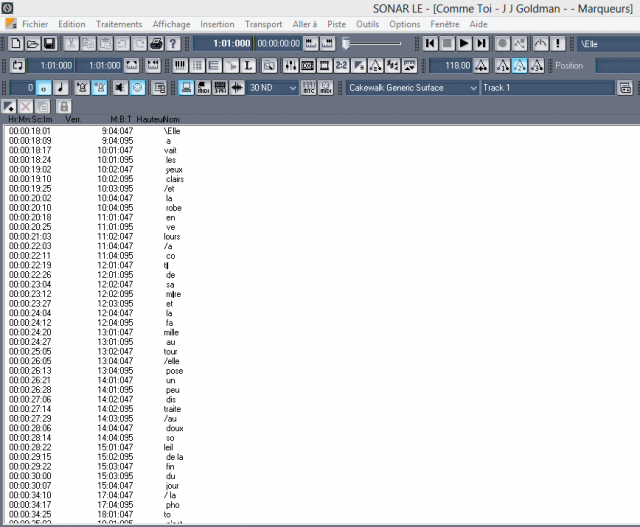
Task: Open the \Elle marker dropdown field
Action: tap(608, 44)
